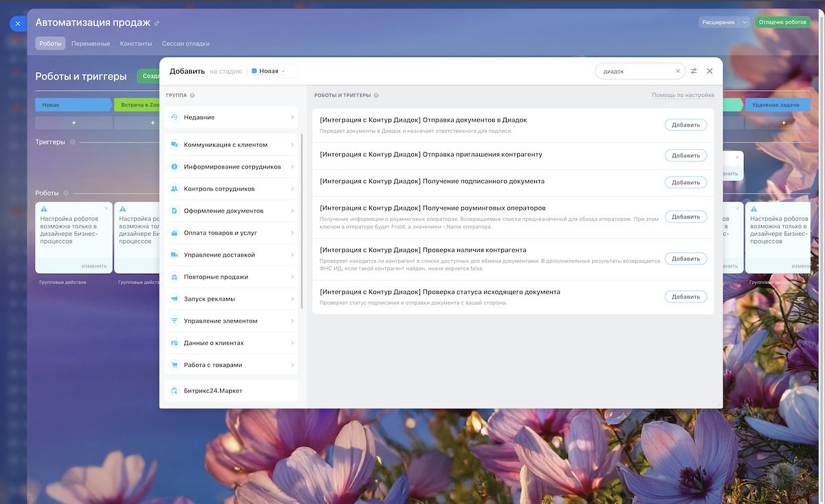Add 'Отправка документов в Диадок' robot

[x=685, y=125]
